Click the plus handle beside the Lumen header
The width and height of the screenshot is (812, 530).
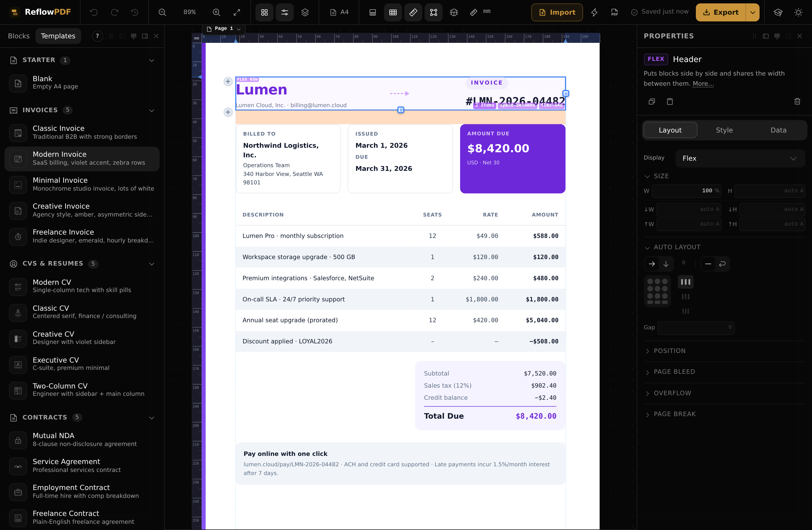[x=228, y=81]
